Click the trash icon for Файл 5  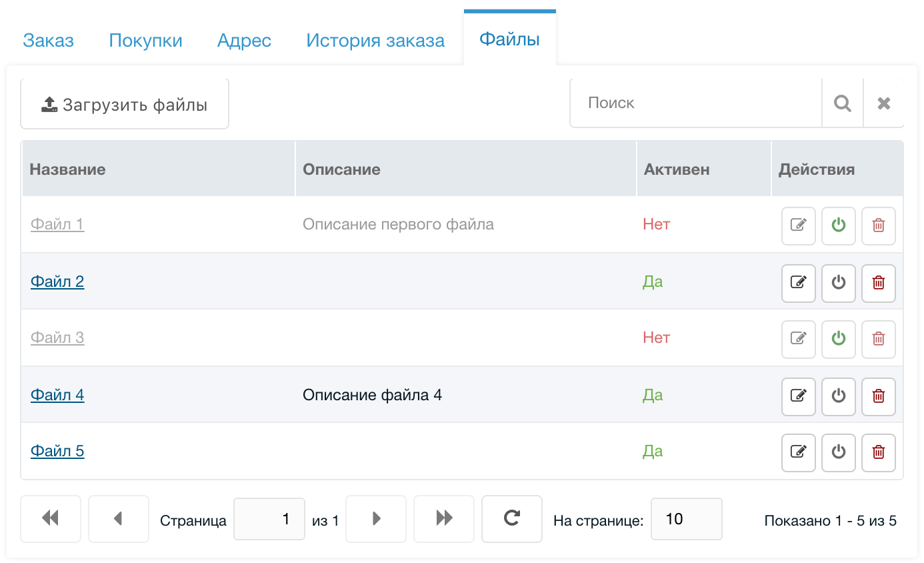pyautogui.click(x=878, y=452)
